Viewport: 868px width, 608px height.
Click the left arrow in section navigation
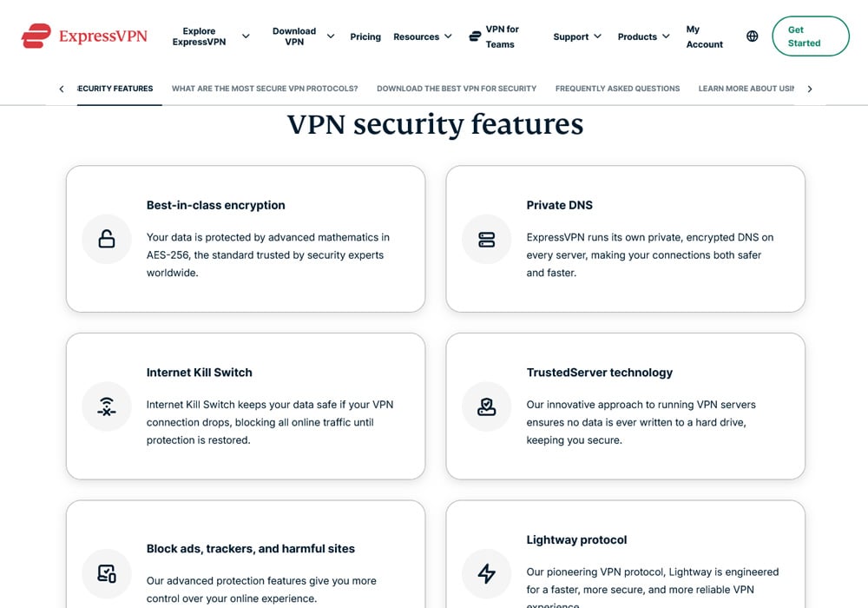(61, 88)
